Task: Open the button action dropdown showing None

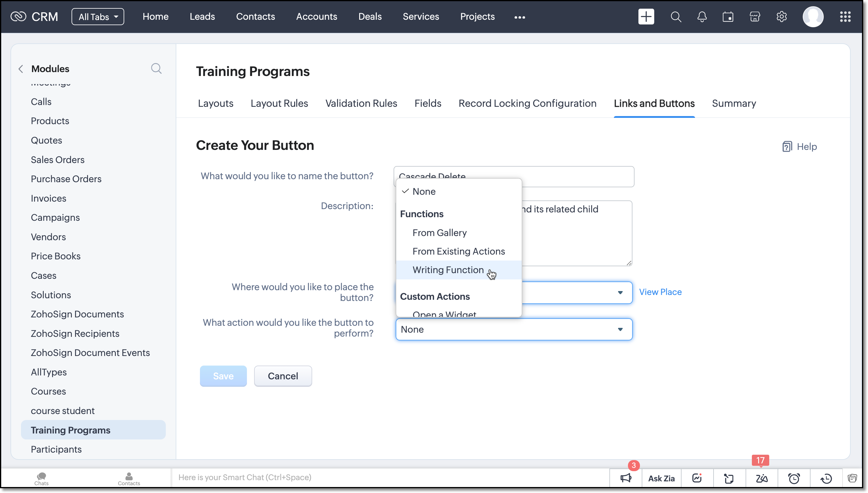Action: (x=513, y=329)
